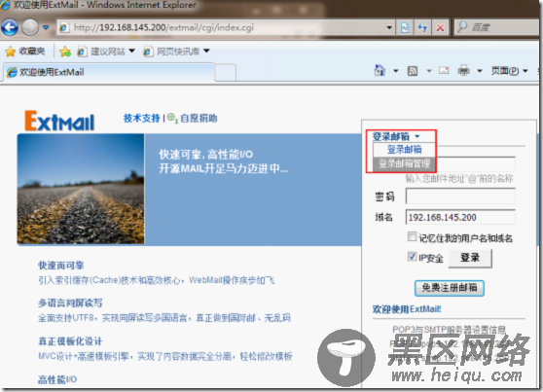Uncheck the IP安全 checkbox
This screenshot has width=543, height=392.
click(x=412, y=257)
